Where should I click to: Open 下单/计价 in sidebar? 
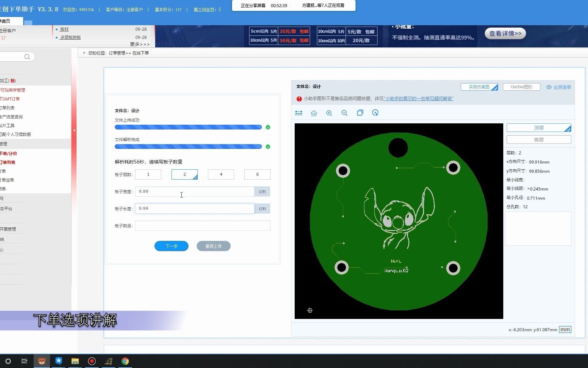[9, 154]
